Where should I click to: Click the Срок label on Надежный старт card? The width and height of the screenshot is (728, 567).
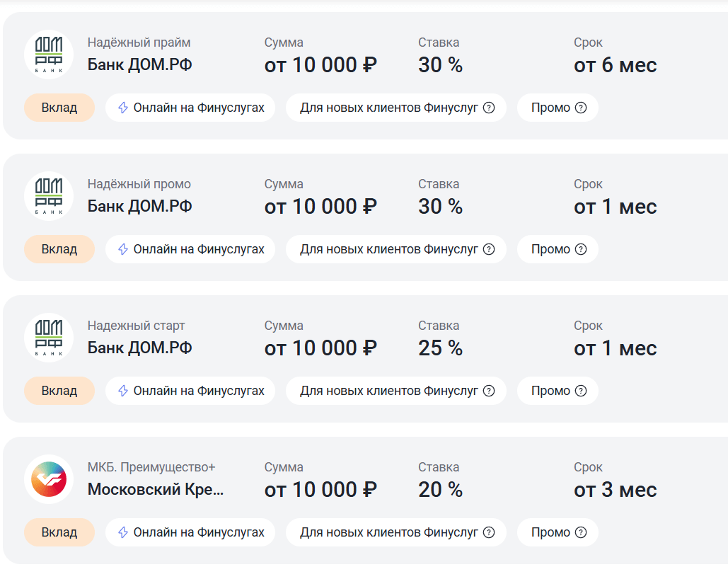(588, 326)
